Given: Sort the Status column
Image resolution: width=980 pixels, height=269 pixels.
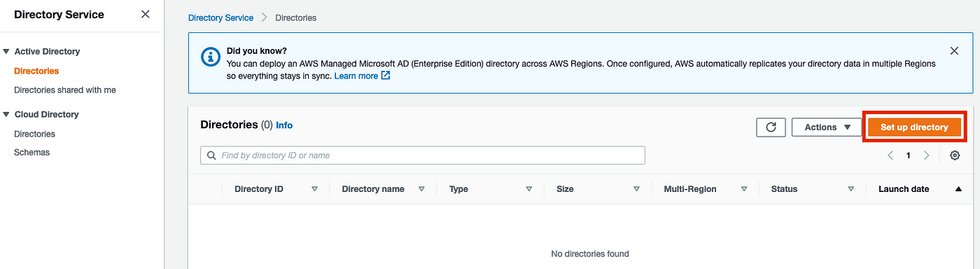Looking at the screenshot, I should pos(850,189).
